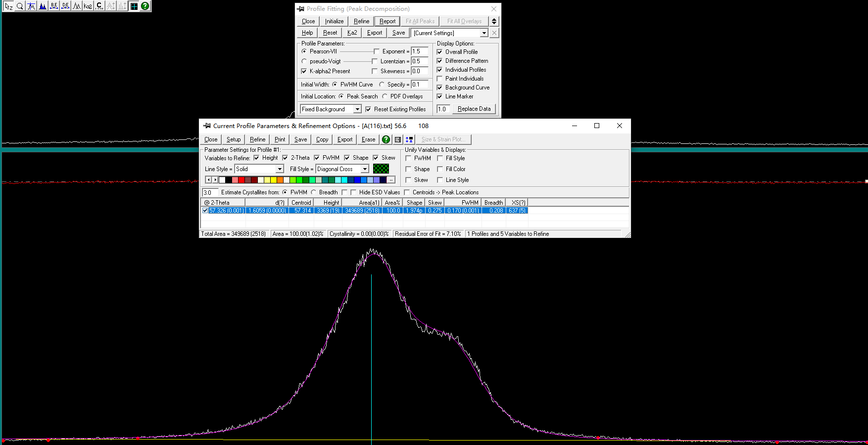Enable Unify FWHM checkbox
Image resolution: width=868 pixels, height=445 pixels.
(408, 158)
